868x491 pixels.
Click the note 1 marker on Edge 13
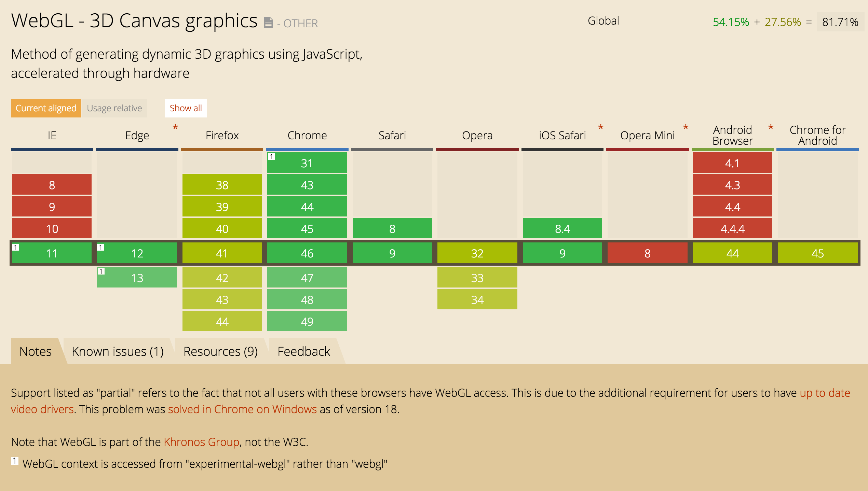[101, 271]
